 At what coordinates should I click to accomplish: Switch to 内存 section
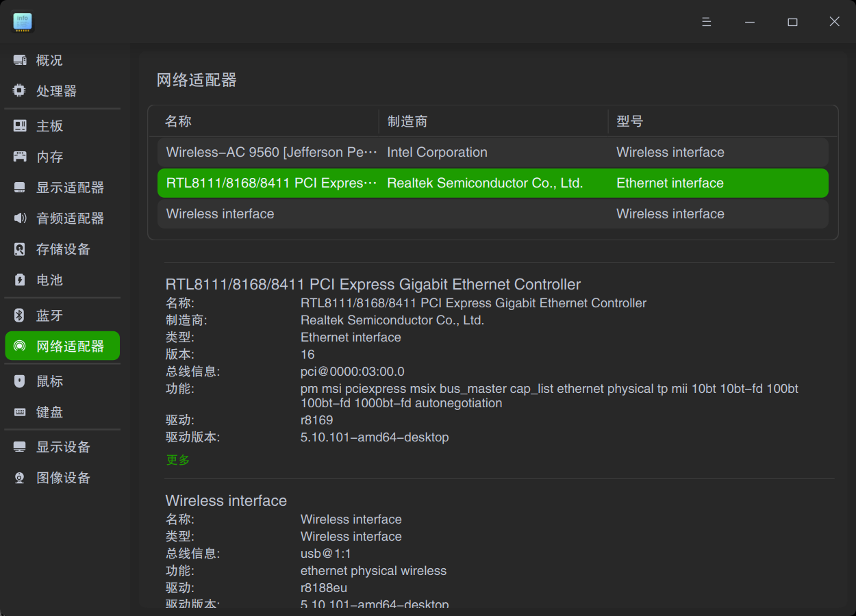click(62, 157)
